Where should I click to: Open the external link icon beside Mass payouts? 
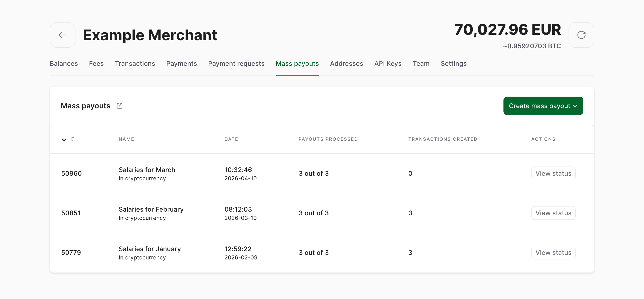(x=120, y=106)
